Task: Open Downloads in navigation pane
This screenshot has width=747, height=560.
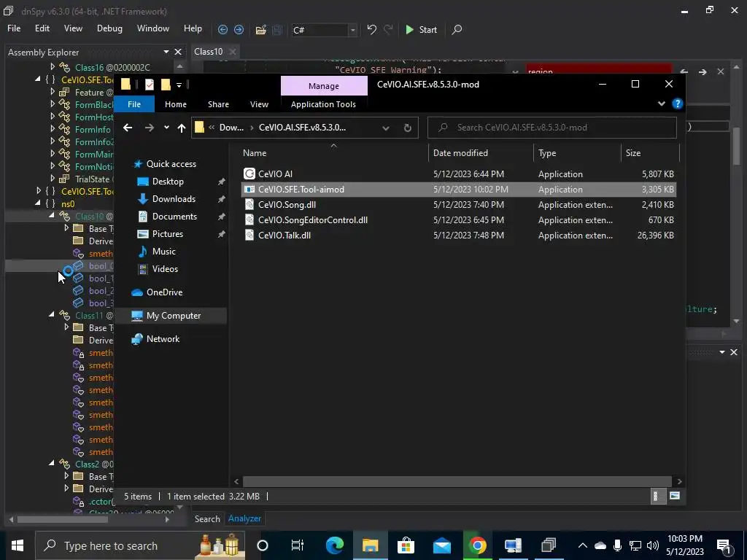Action: point(174,198)
